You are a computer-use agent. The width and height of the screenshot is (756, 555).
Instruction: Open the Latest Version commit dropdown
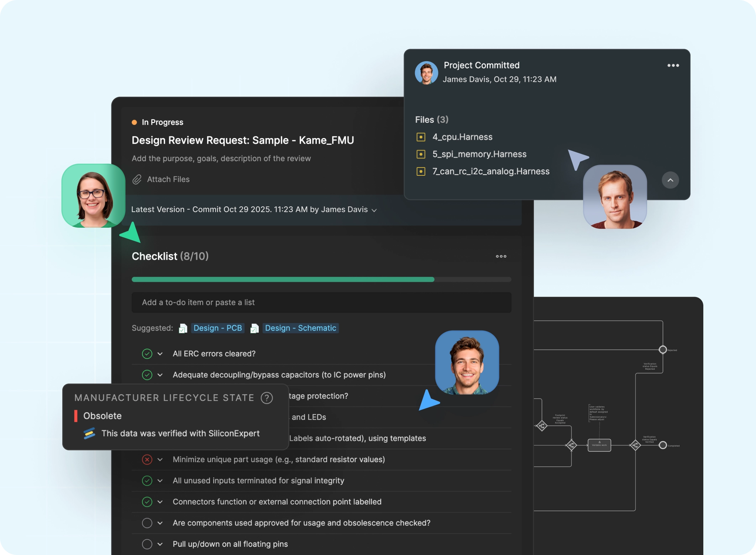pyautogui.click(x=374, y=210)
